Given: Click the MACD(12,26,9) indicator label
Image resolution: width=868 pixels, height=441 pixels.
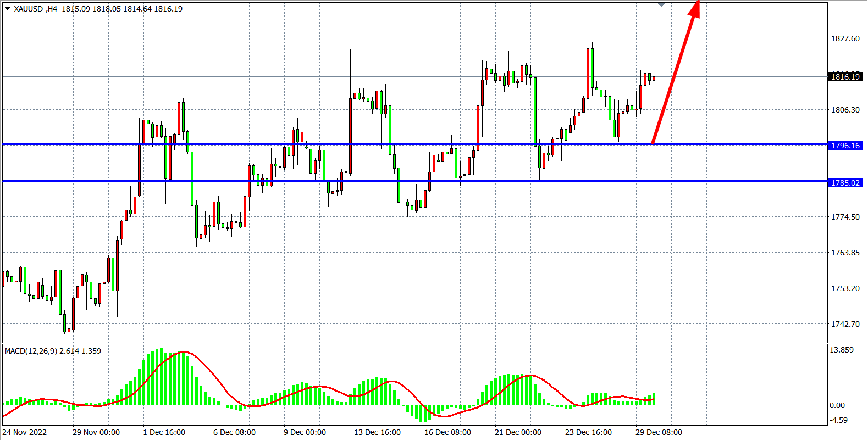Looking at the screenshot, I should point(31,351).
